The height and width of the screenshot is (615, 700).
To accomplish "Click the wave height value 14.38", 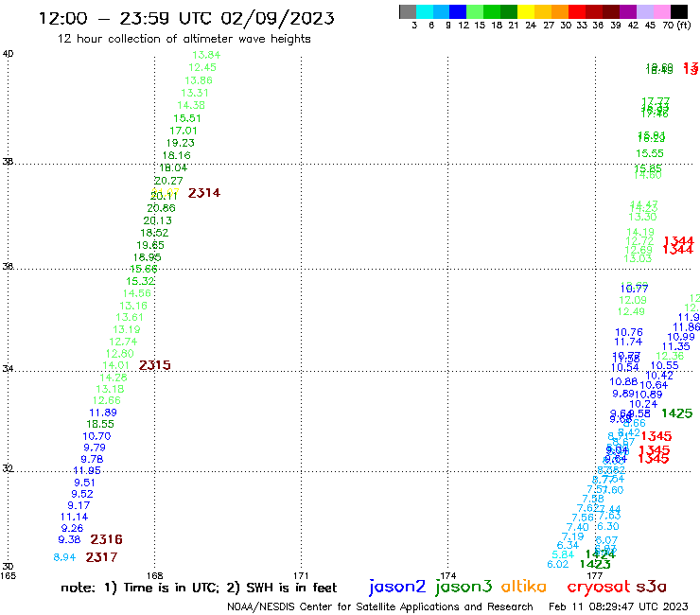I will (191, 105).
